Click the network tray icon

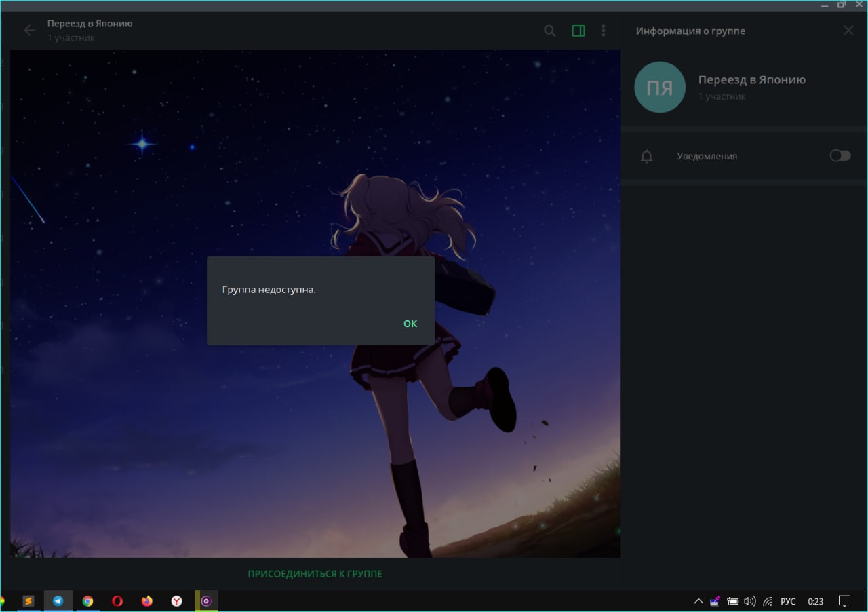(768, 601)
